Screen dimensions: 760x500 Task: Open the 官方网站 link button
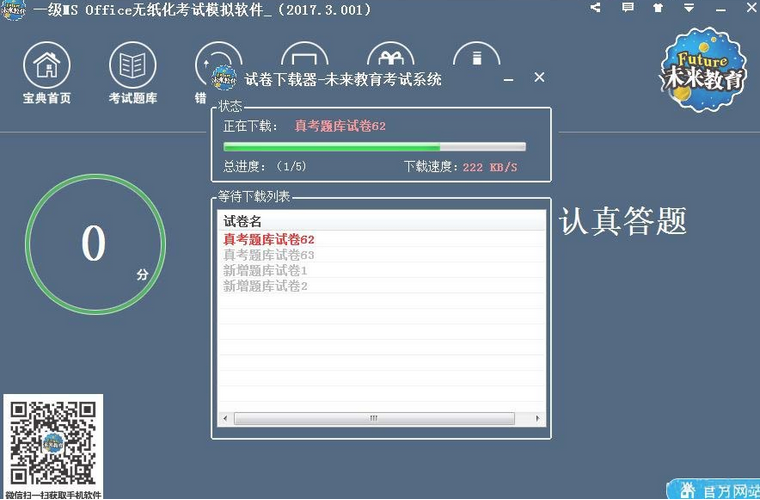(713, 489)
